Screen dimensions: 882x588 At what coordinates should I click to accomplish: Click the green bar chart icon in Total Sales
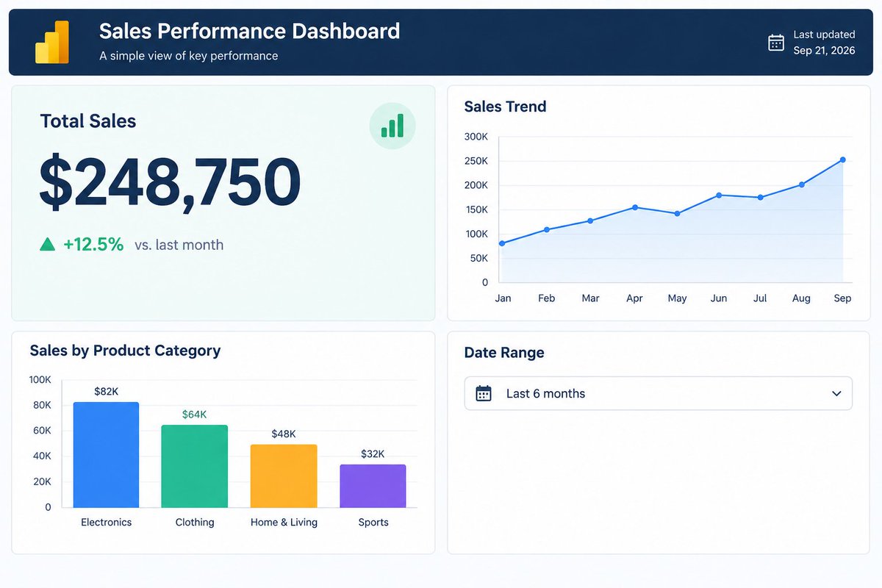coord(392,126)
